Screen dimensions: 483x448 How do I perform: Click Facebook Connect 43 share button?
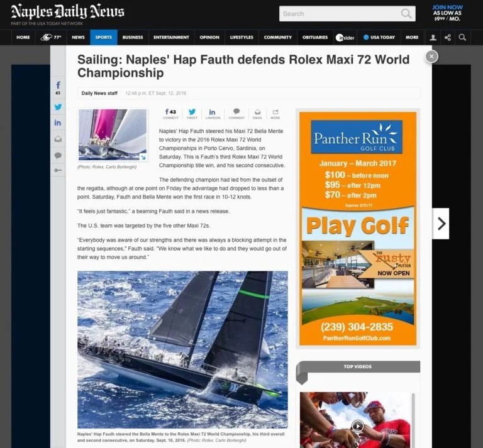[x=170, y=114]
